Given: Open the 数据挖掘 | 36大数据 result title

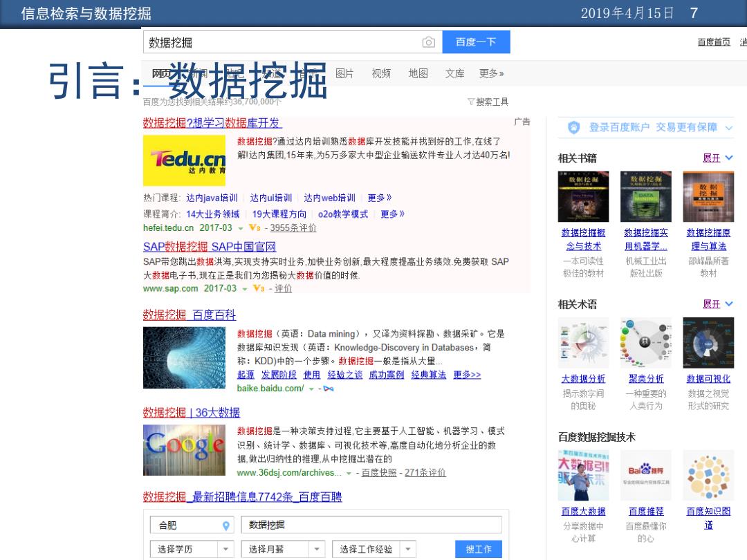Looking at the screenshot, I should point(192,412).
